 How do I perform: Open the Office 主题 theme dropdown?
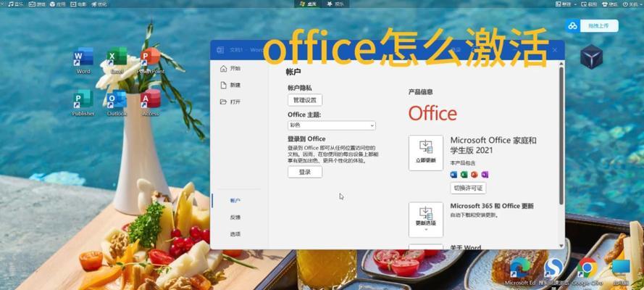pyautogui.click(x=332, y=125)
